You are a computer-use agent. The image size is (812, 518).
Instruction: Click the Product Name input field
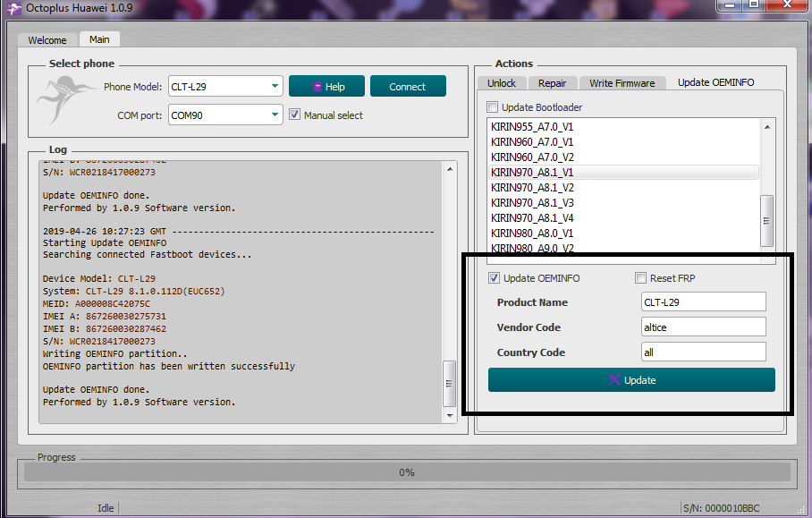tap(703, 302)
